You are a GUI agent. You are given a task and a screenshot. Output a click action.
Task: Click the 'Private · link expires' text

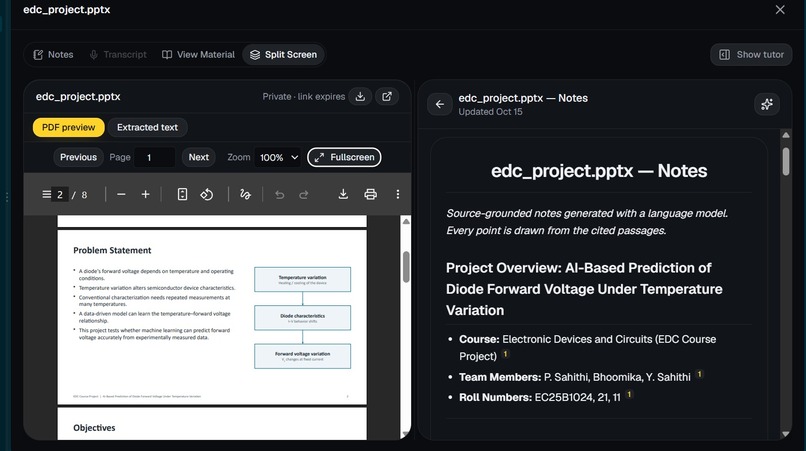[x=304, y=97]
